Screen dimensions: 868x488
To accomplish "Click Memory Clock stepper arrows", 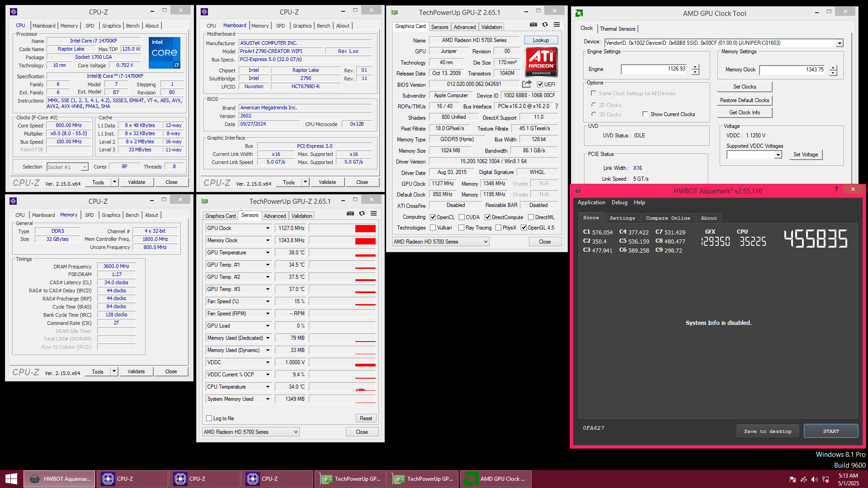I will coord(833,70).
